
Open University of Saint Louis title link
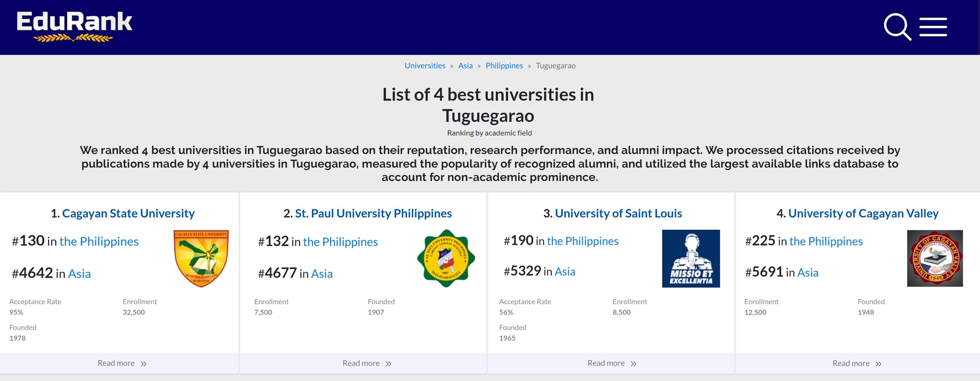click(618, 213)
